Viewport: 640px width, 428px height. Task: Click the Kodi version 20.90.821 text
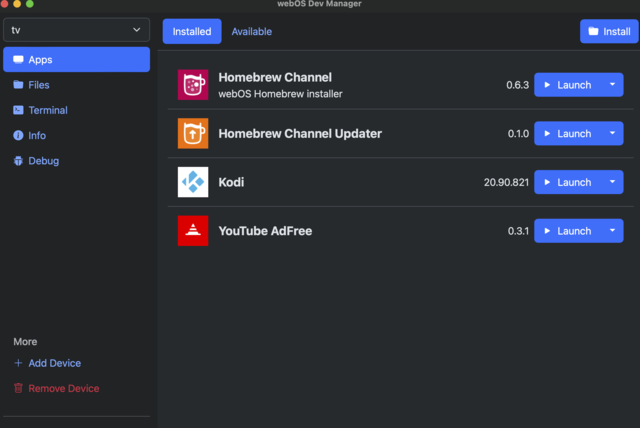click(x=506, y=182)
